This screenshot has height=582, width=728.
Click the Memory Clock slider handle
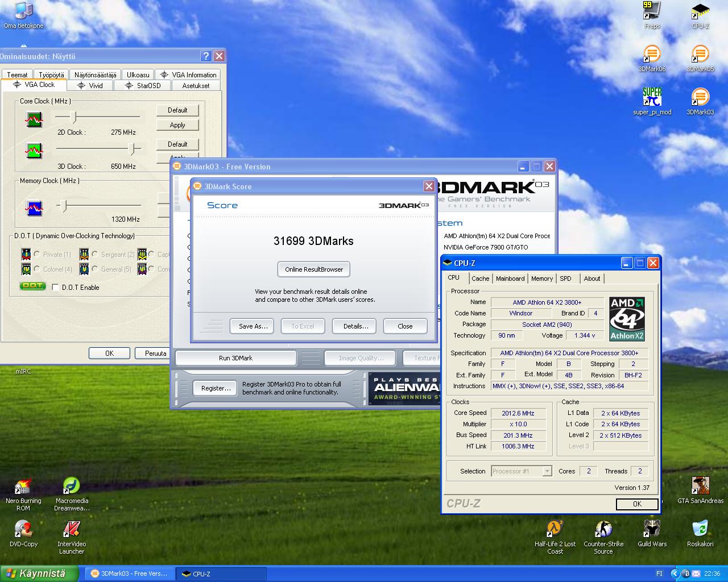[64, 206]
